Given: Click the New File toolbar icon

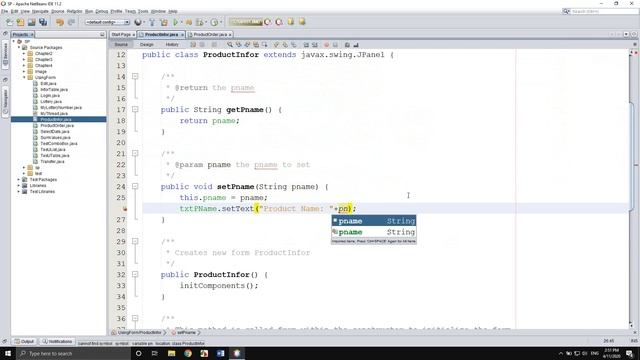Looking at the screenshot, I should 9,22.
